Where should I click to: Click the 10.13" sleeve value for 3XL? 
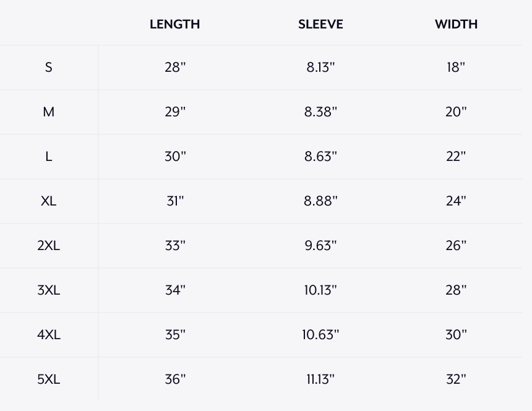tap(320, 290)
